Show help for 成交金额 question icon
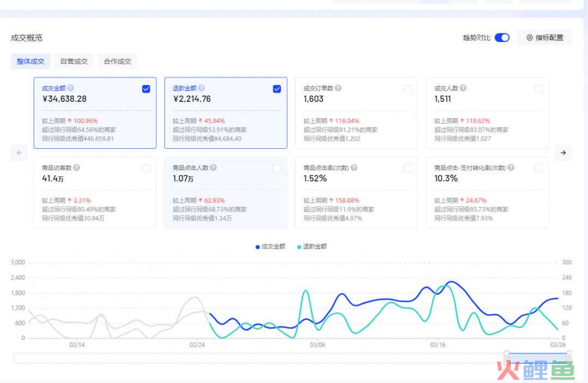 click(x=70, y=88)
